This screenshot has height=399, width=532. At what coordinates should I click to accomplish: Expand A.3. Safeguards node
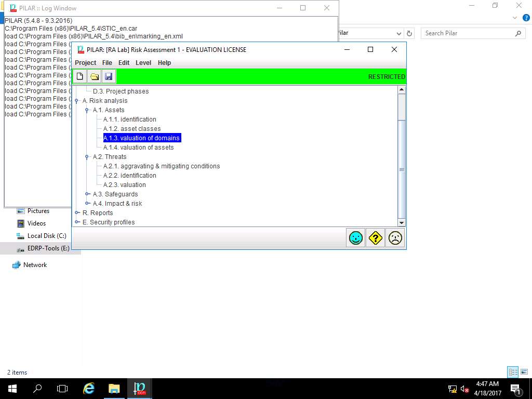click(x=87, y=194)
